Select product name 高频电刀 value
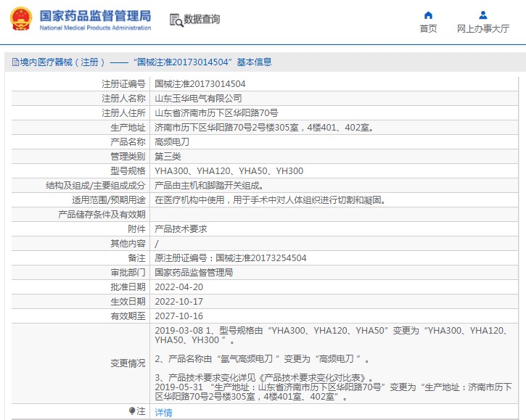The image size is (526, 420). 172,142
